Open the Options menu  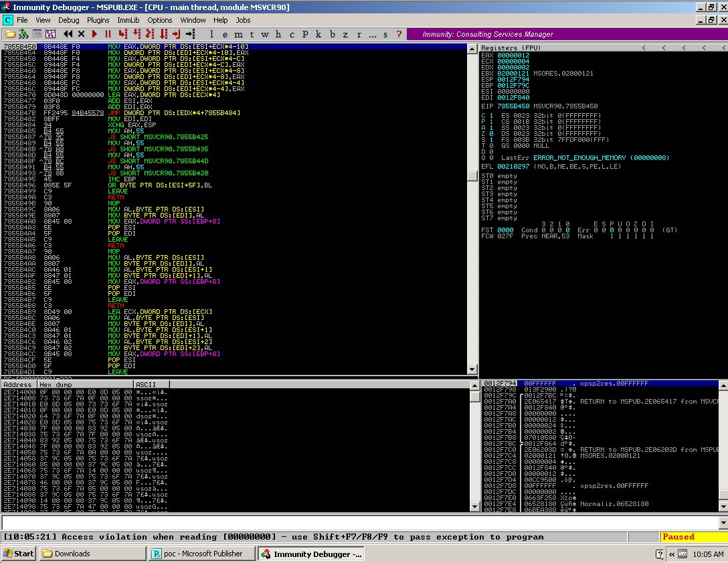[160, 20]
